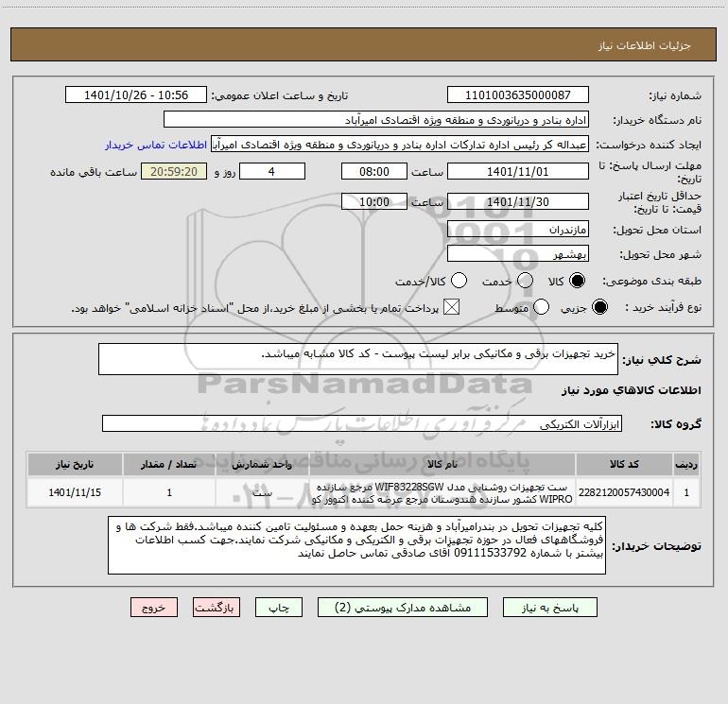Screen dimensions: 728x704
Task: Click the چاپ print button
Action: 279,608
